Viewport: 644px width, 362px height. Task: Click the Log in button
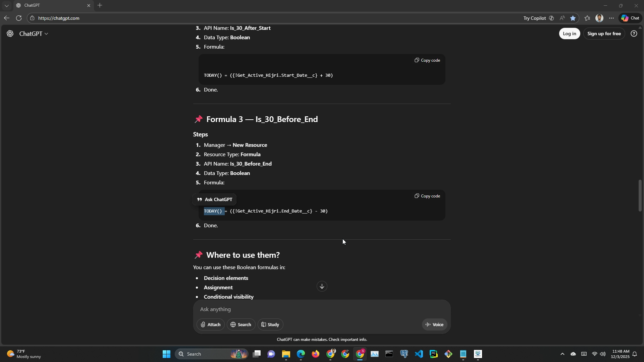[569, 34]
